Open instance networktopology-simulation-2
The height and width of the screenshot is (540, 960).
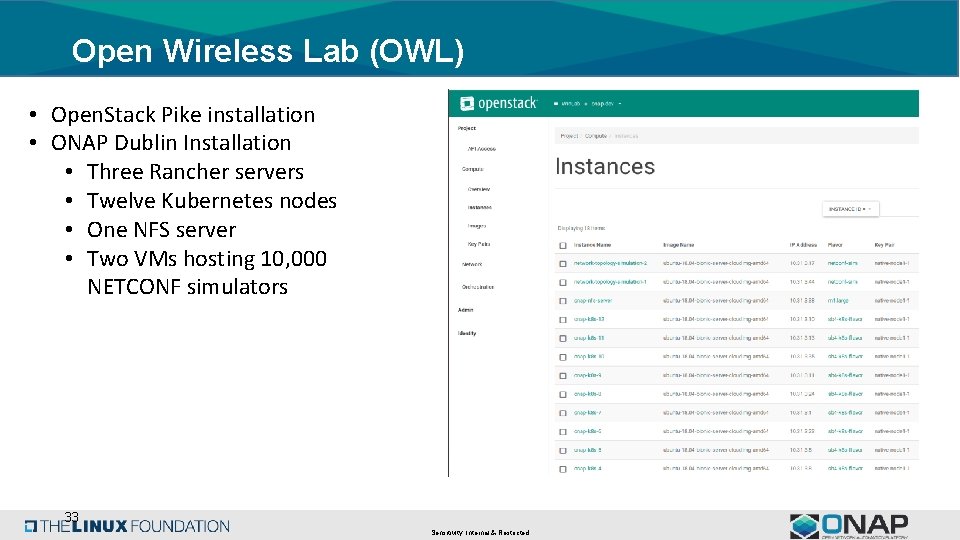[610, 263]
